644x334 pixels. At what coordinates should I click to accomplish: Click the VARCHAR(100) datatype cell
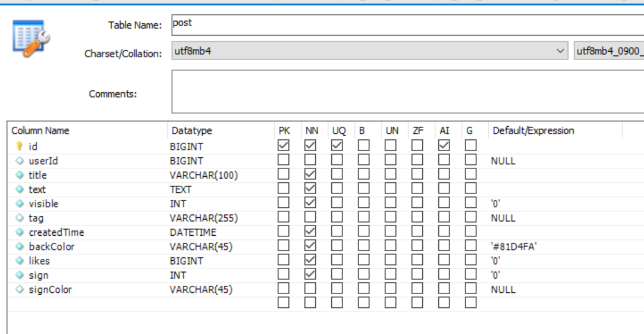pos(204,175)
